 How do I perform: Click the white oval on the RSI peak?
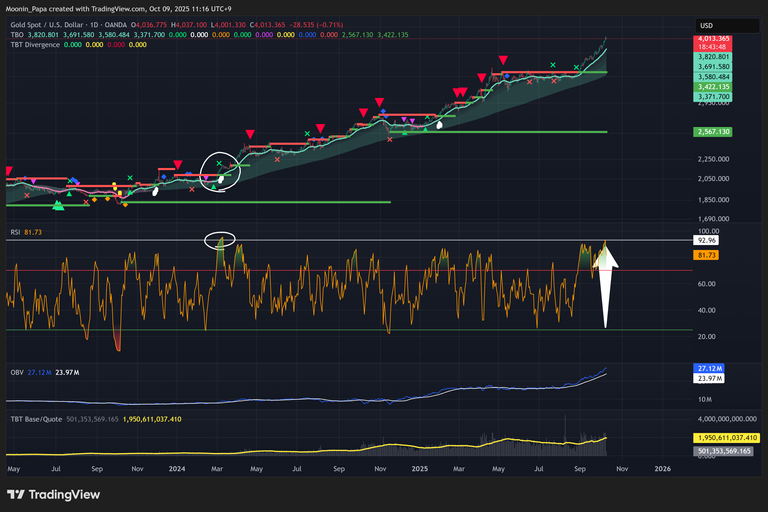[x=219, y=239]
